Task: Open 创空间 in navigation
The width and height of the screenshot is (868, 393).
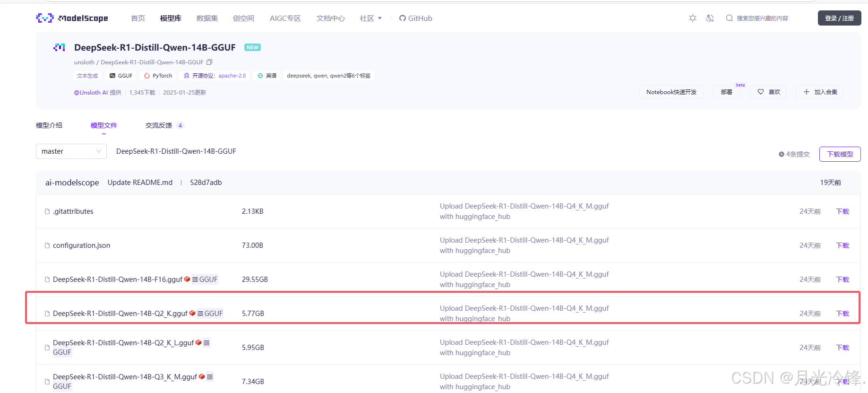Action: tap(243, 18)
